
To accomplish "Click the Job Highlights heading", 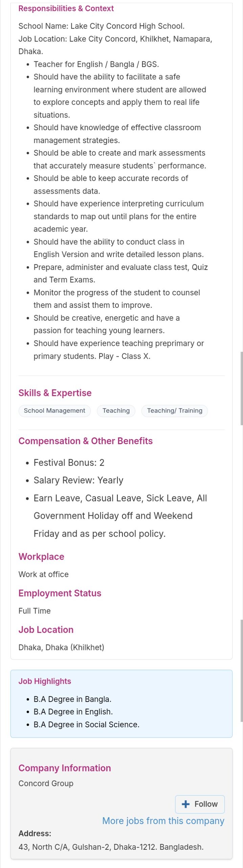I will (45, 681).
